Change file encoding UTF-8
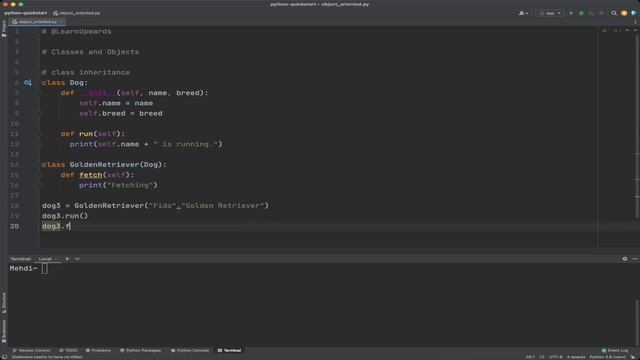Image resolution: width=640 pixels, height=360 pixels. [556, 357]
